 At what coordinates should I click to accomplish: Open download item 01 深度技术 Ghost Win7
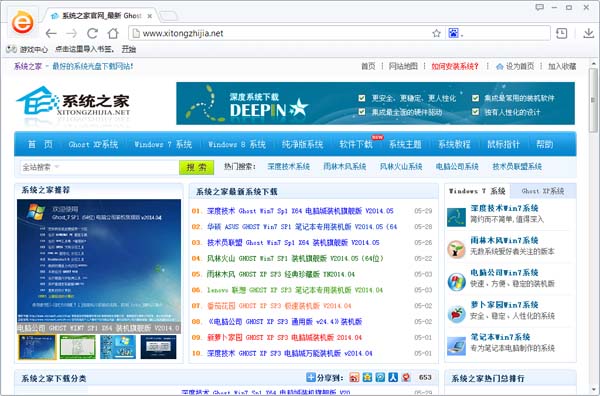coord(300,211)
